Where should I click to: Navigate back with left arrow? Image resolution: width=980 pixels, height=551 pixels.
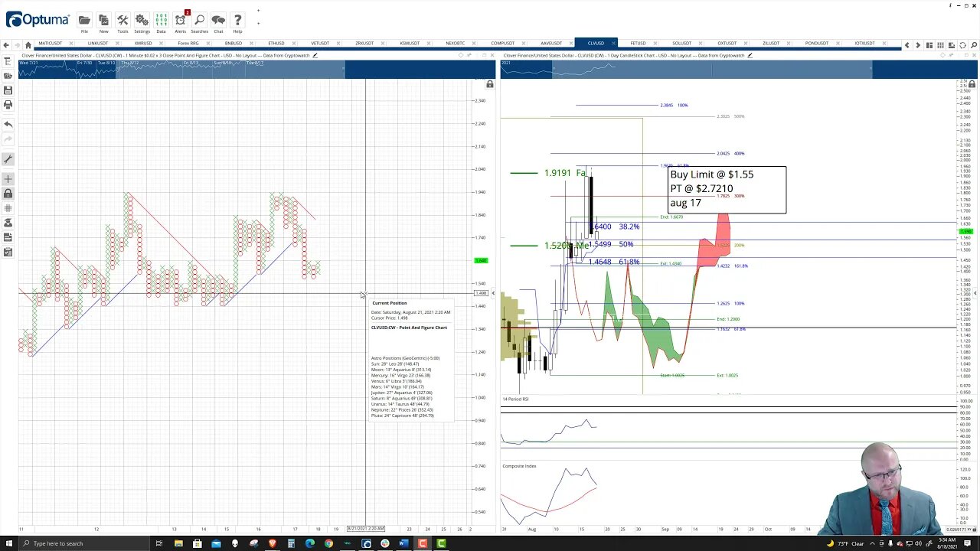click(x=7, y=44)
